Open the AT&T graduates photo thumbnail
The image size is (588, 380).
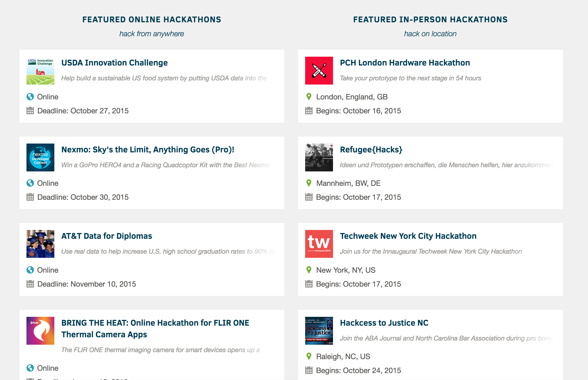pyautogui.click(x=40, y=244)
